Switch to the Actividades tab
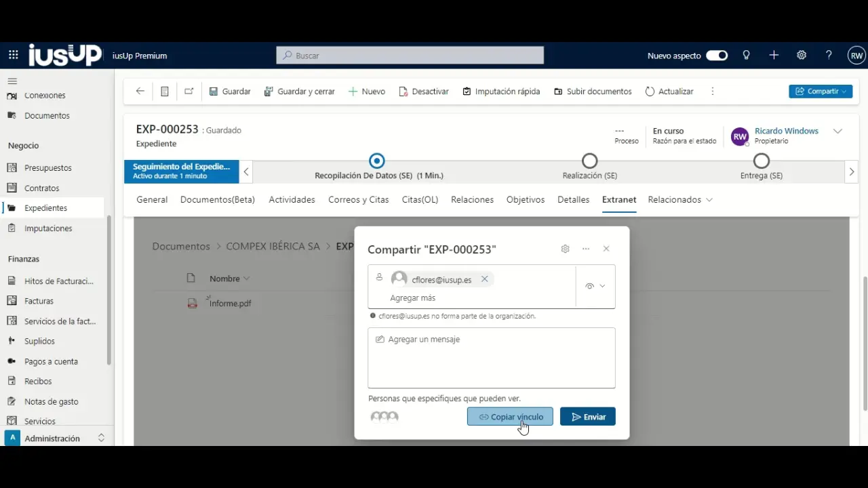Viewport: 868px width, 488px height. (x=292, y=200)
